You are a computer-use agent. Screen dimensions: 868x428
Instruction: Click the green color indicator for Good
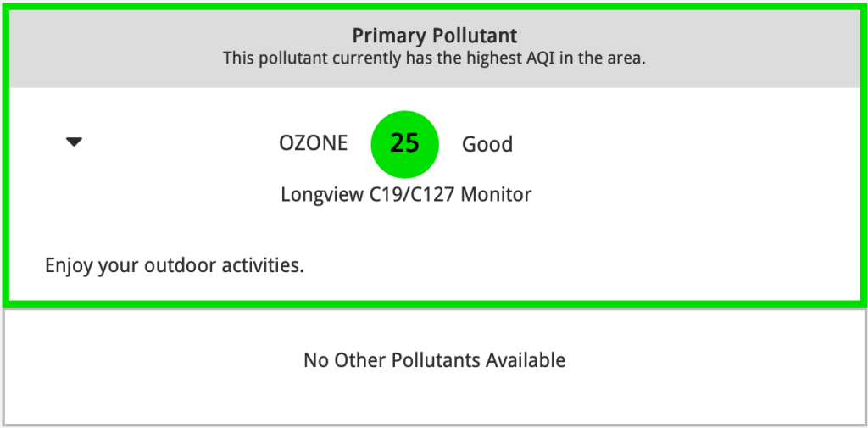coord(404,144)
